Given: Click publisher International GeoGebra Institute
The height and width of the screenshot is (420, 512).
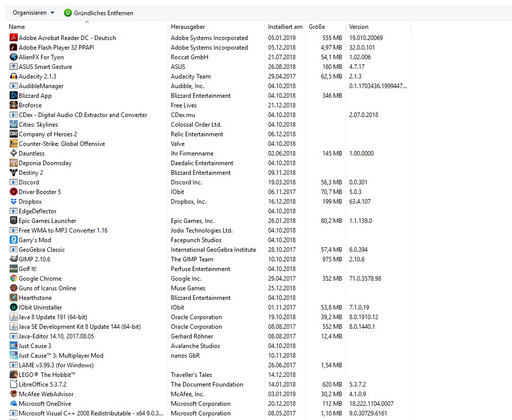Looking at the screenshot, I should click(x=213, y=250).
